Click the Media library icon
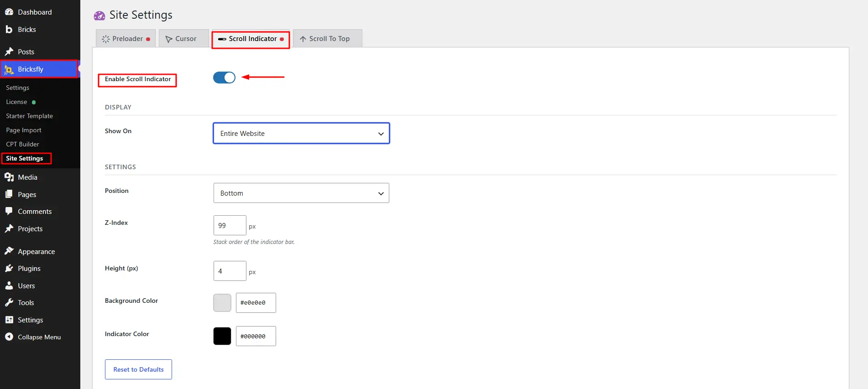This screenshot has width=868, height=389. tap(9, 177)
